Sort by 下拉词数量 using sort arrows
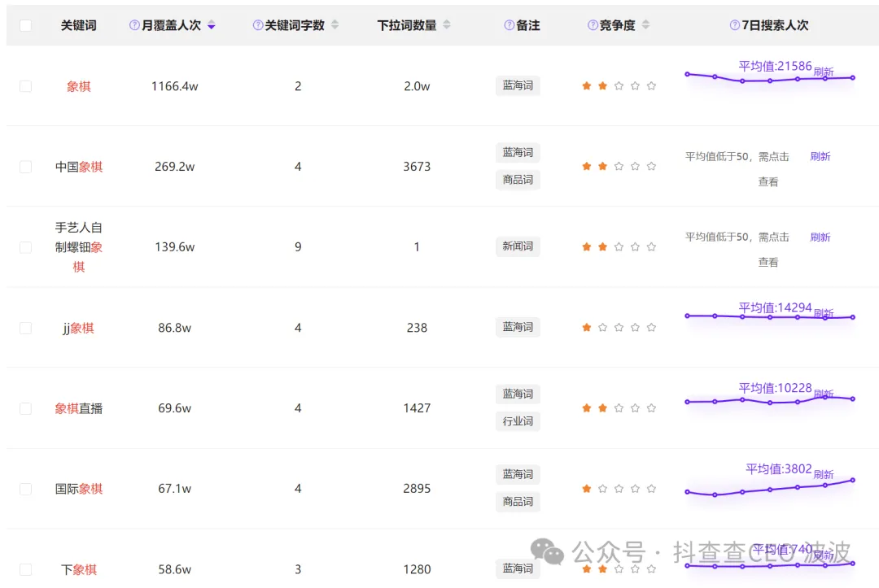 click(445, 25)
